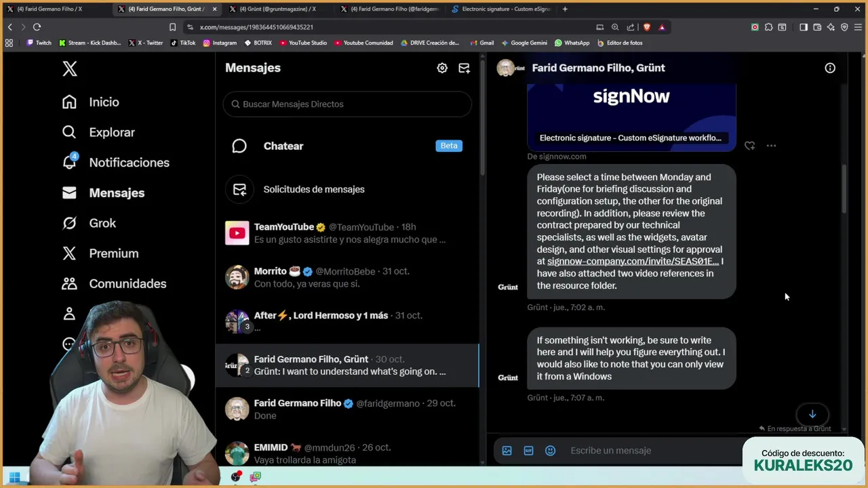The image size is (868, 488).
Task: Open the TeamYouTube conversation
Action: pos(347,233)
